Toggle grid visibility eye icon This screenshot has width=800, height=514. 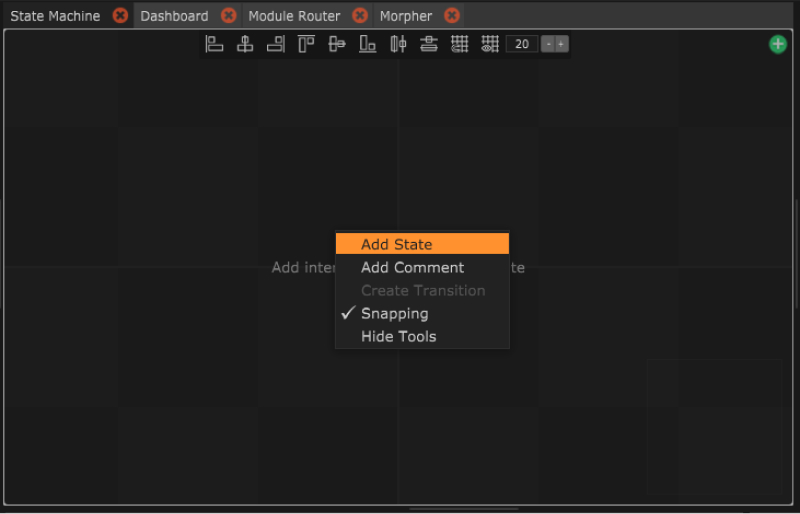[490, 44]
